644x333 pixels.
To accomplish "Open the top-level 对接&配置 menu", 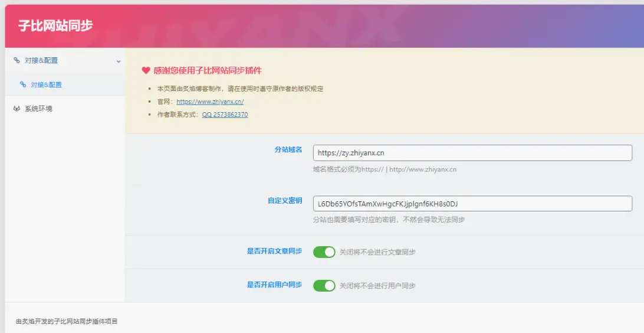I will [x=65, y=60].
